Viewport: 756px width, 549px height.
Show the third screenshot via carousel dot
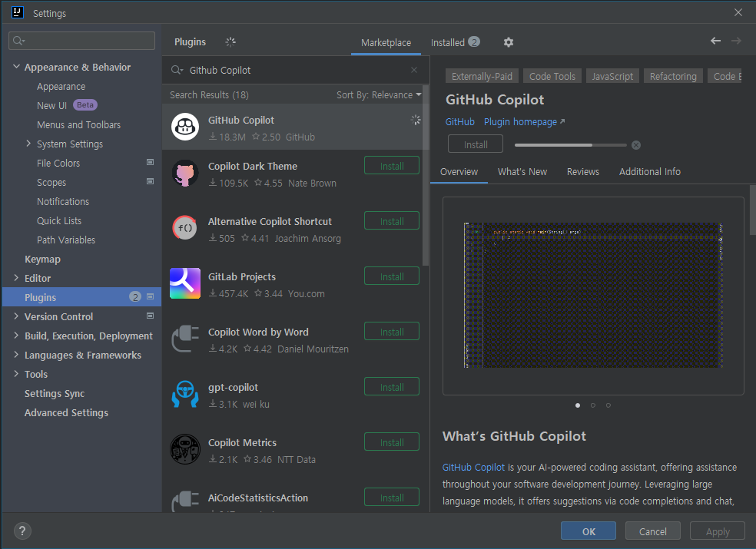[x=608, y=405]
